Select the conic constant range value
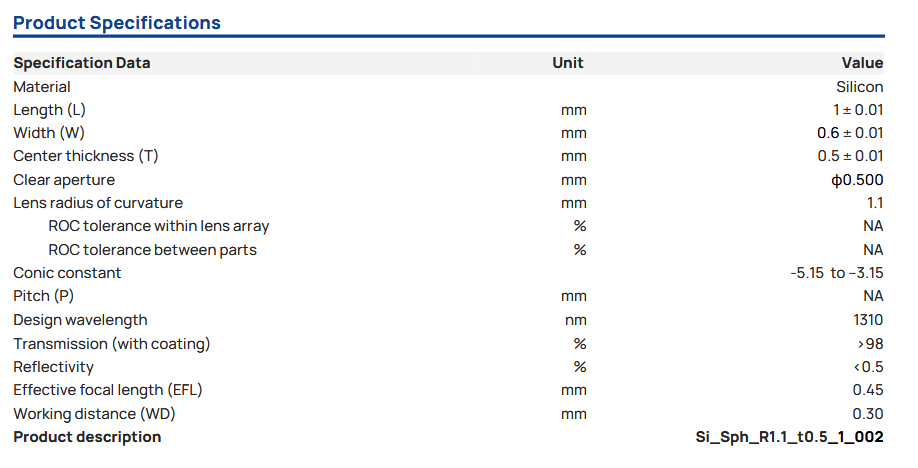 [836, 273]
